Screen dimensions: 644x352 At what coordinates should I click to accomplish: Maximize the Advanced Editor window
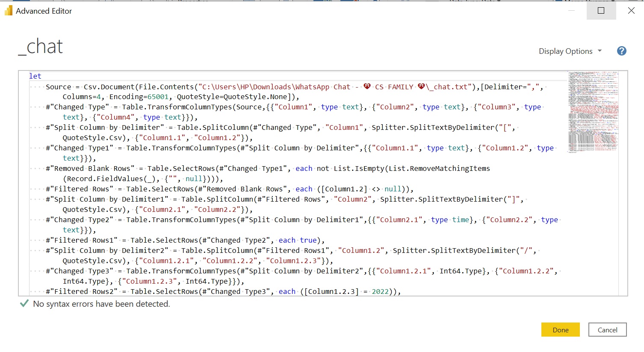coord(601,11)
